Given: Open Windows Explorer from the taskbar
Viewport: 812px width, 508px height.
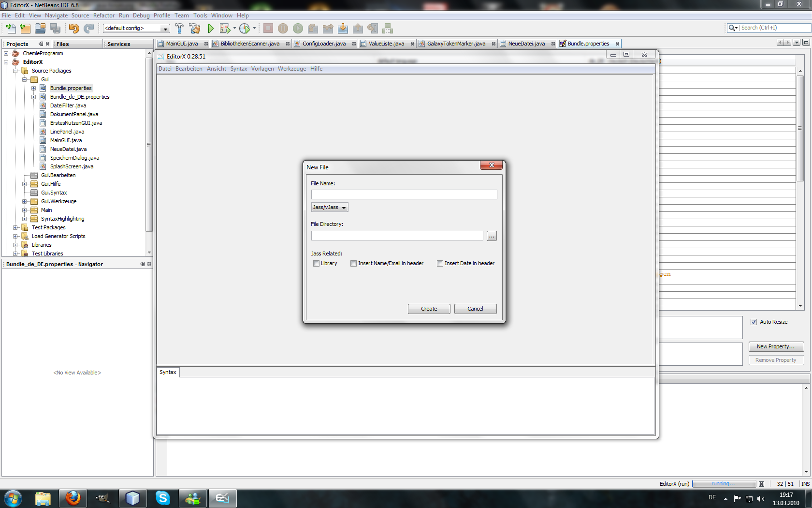Looking at the screenshot, I should coord(43,498).
